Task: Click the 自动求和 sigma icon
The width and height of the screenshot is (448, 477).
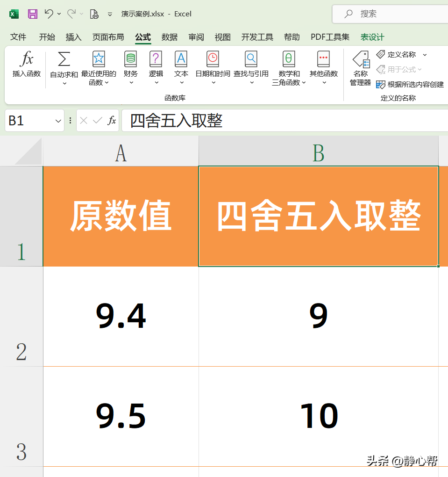Action: point(64,59)
